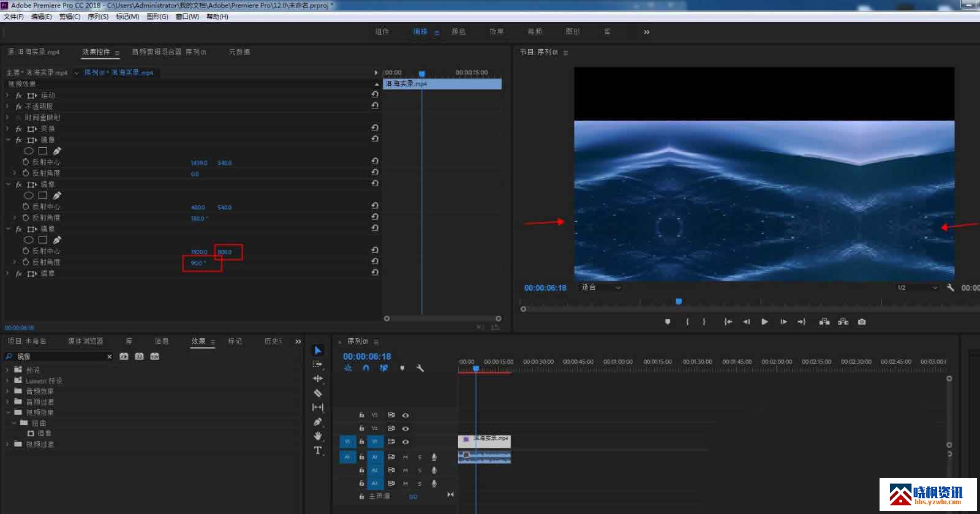Switch to the 媒体浏览器 tab
The width and height of the screenshot is (980, 514).
click(85, 341)
